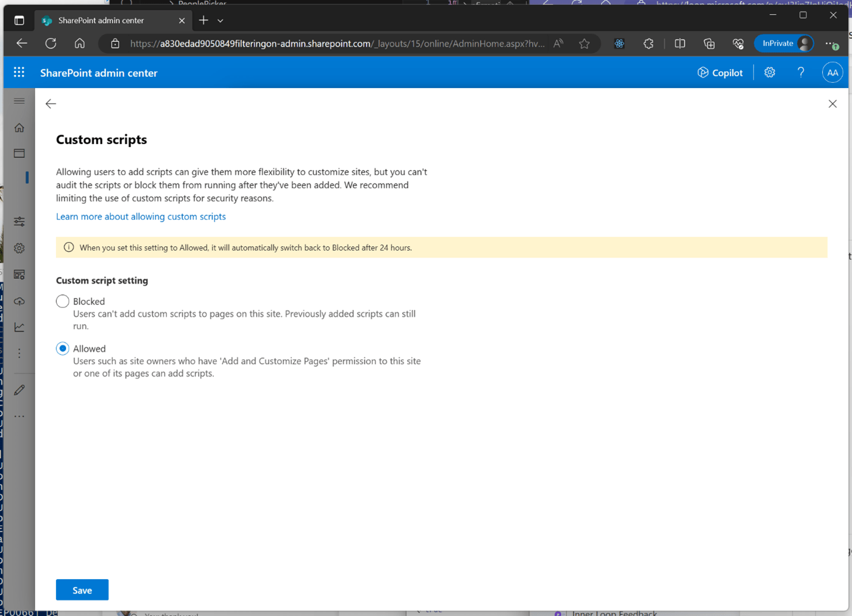Open the Migration cloud icon in sidebar
This screenshot has height=616, width=852.
coord(20,301)
